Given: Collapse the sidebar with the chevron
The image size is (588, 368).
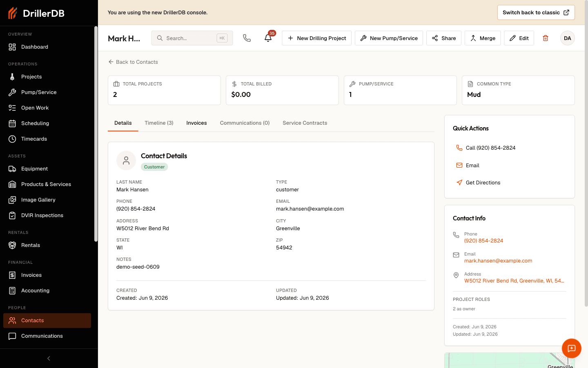Looking at the screenshot, I should click(49, 359).
